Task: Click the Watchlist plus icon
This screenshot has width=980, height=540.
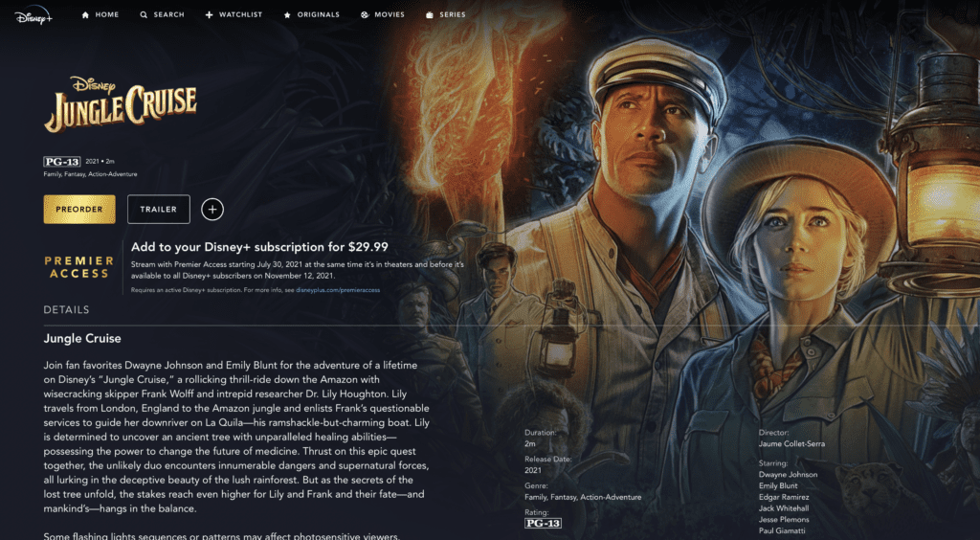Action: 209,14
